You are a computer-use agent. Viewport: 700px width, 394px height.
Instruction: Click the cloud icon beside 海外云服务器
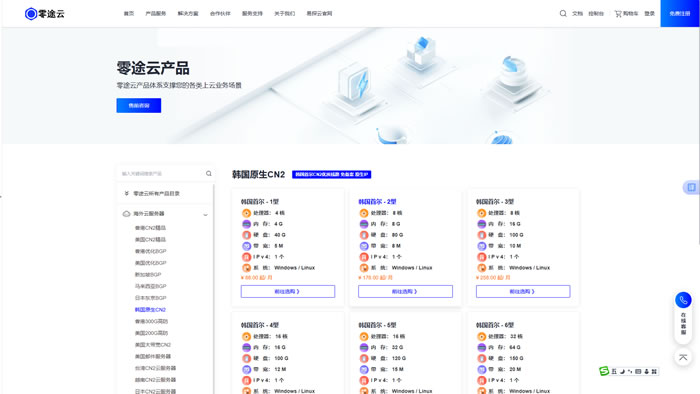pyautogui.click(x=126, y=214)
